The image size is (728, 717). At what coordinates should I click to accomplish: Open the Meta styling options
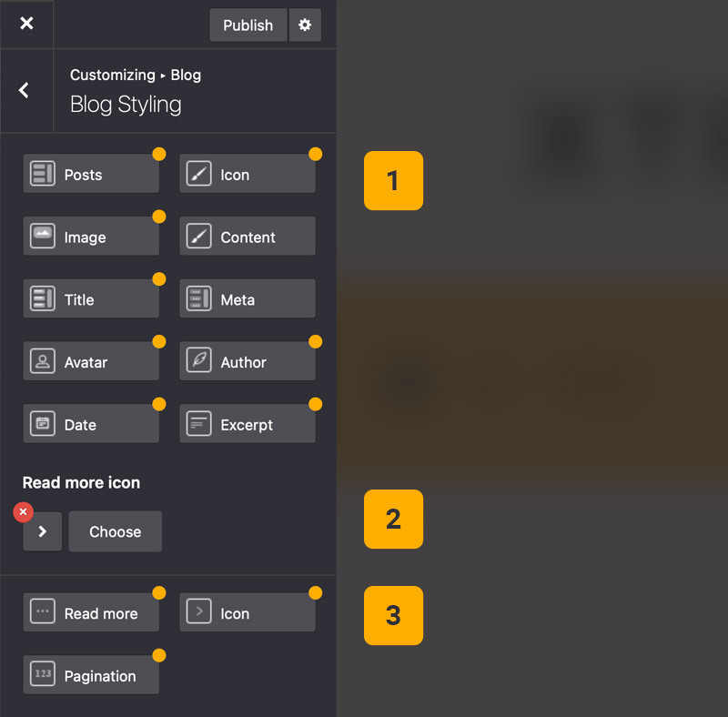(248, 299)
